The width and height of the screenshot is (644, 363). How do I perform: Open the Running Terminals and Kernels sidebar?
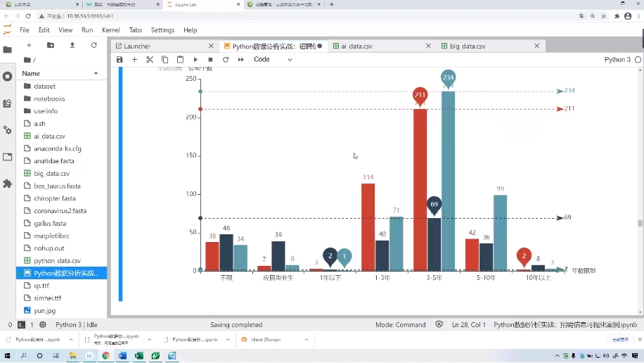point(8,76)
